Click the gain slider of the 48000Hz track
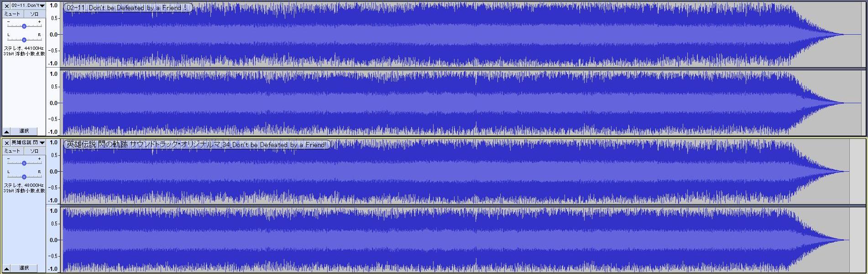This screenshot has width=868, height=274. (24, 163)
